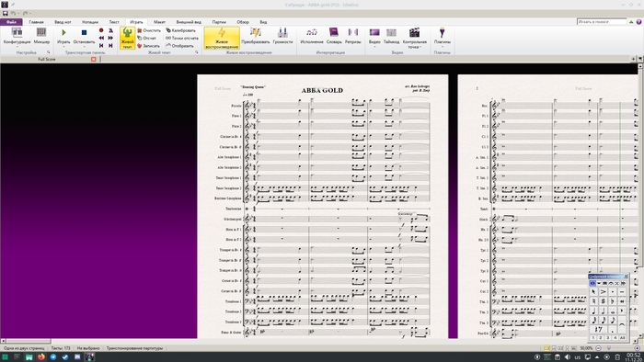The image size is (644, 362).
Task: Jump the playback line to score start
Action: coord(101,46)
